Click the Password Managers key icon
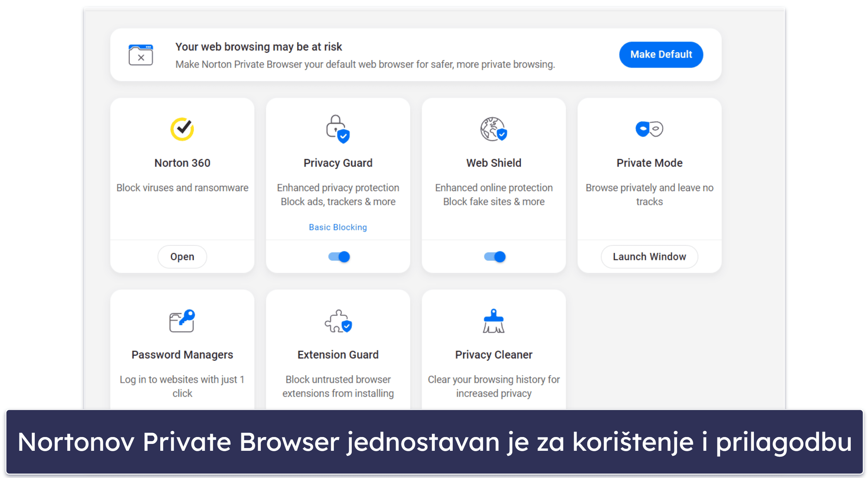 coord(182,321)
